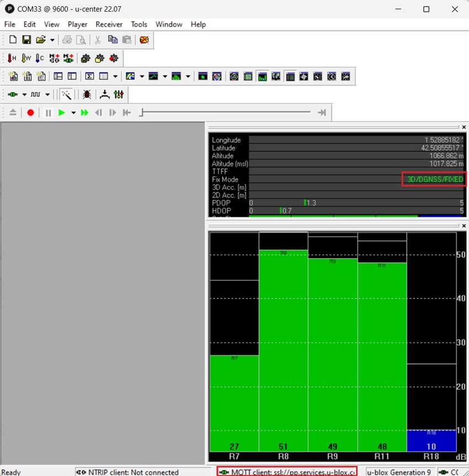Open the baudrate selection dropdown arrow
This screenshot has height=476, width=469.
click(x=47, y=95)
